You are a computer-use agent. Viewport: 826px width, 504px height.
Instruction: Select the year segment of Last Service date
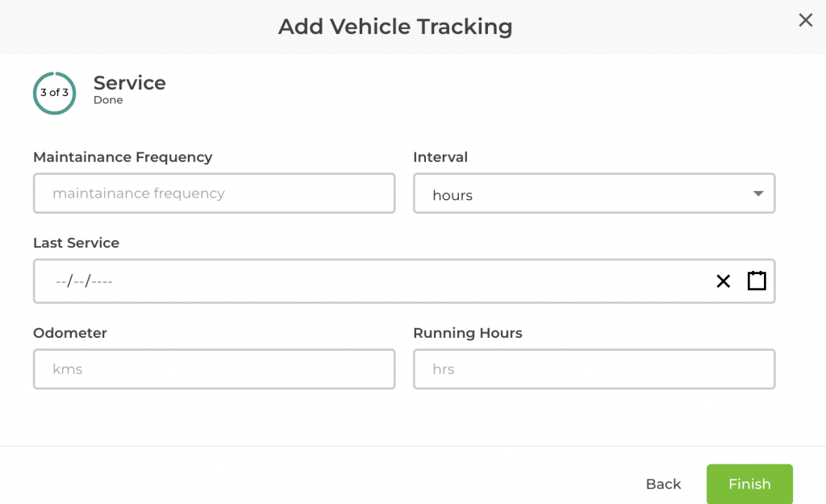pos(102,281)
